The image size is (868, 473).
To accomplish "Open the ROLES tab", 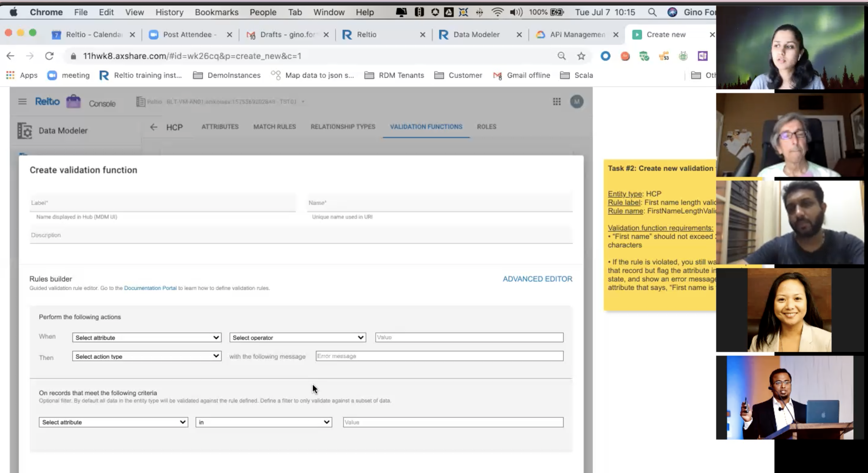I will pos(486,127).
